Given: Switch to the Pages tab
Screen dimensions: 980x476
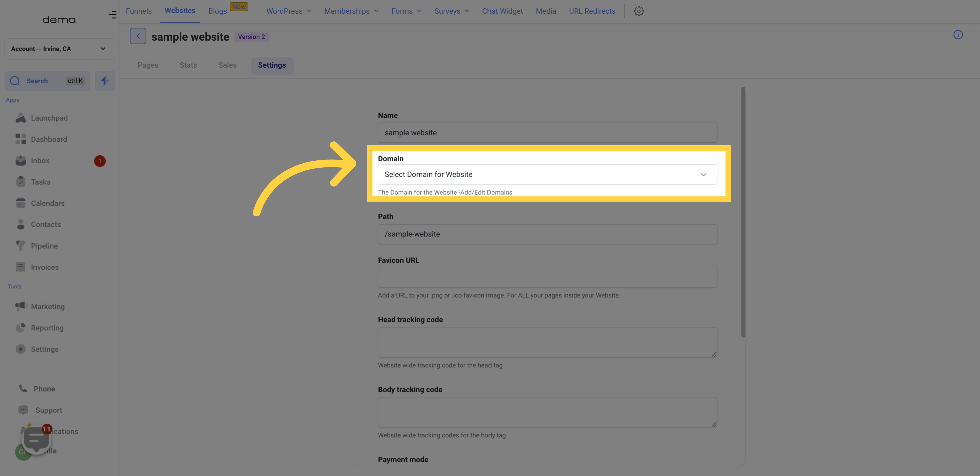Looking at the screenshot, I should point(148,65).
